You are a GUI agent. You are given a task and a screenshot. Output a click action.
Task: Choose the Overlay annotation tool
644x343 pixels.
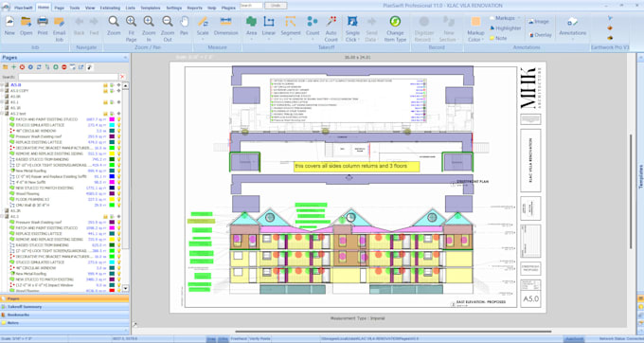541,35
